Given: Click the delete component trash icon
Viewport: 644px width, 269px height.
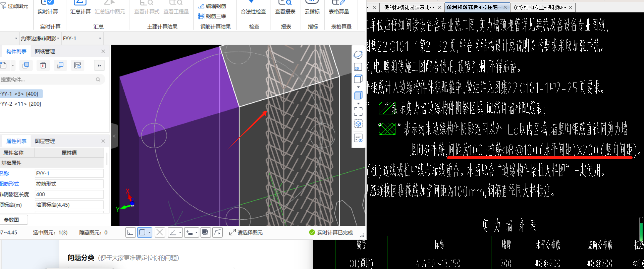Looking at the screenshot, I should [43, 65].
